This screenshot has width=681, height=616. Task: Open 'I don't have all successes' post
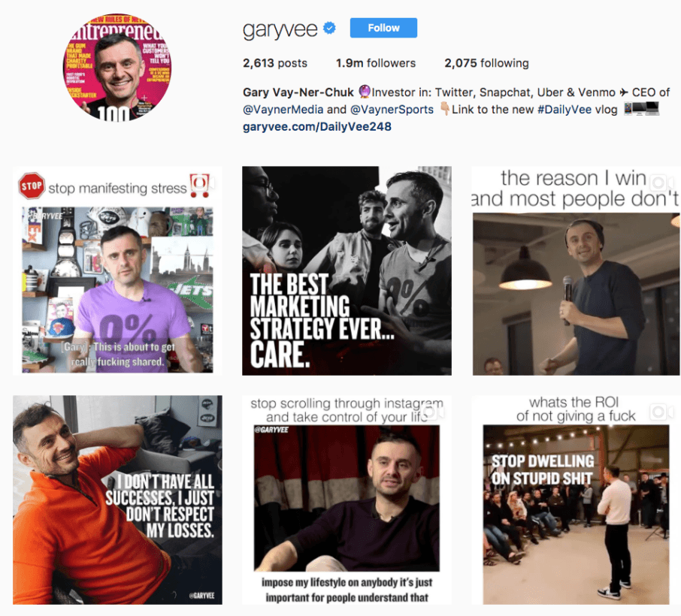point(117,500)
